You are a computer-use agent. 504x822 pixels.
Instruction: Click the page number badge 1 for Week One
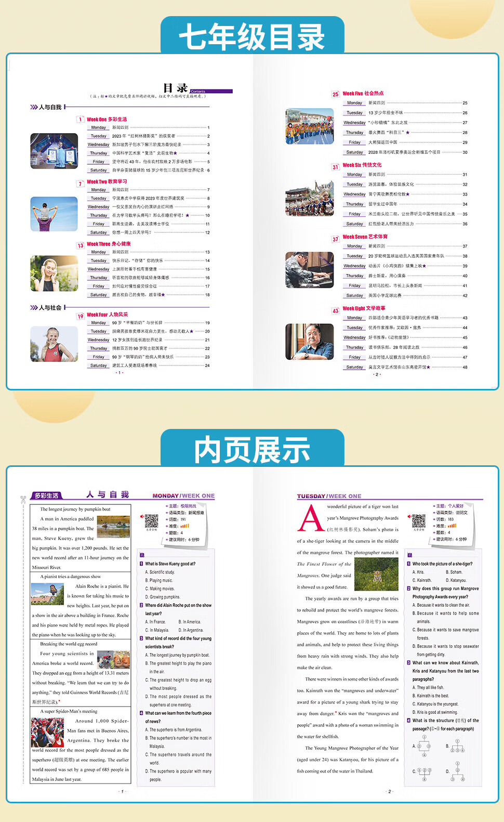click(80, 119)
